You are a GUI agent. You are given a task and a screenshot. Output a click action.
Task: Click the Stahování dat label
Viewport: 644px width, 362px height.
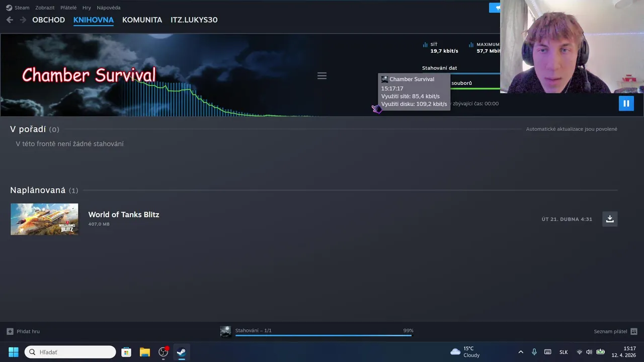pyautogui.click(x=439, y=68)
